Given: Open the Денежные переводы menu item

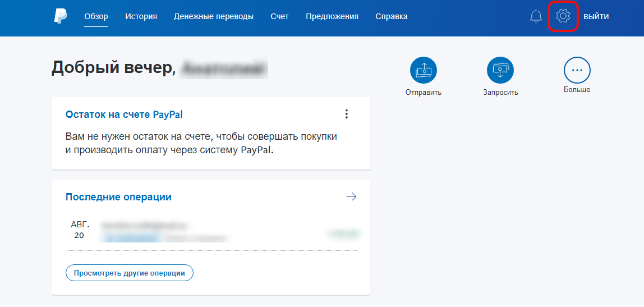Looking at the screenshot, I should (x=214, y=16).
